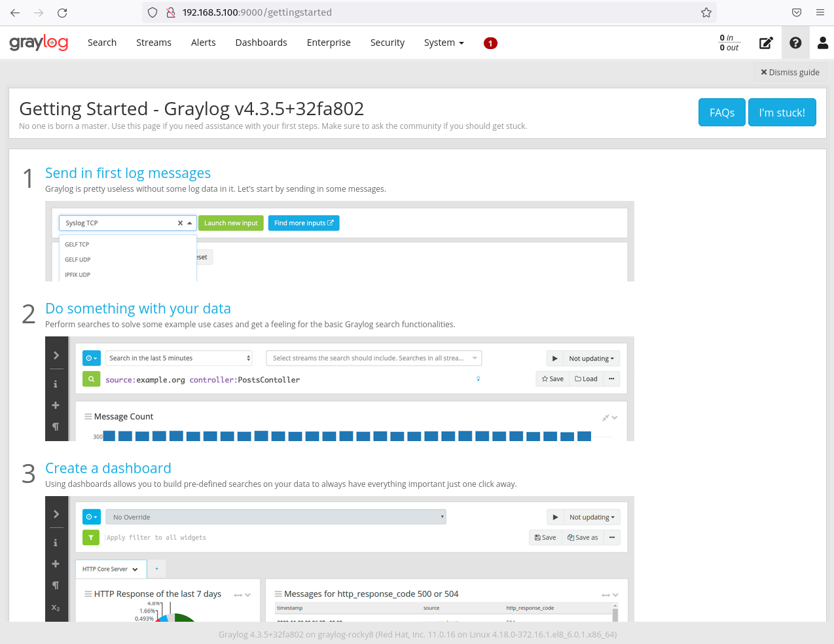Click the info icon in search example sidebar

(x=56, y=384)
